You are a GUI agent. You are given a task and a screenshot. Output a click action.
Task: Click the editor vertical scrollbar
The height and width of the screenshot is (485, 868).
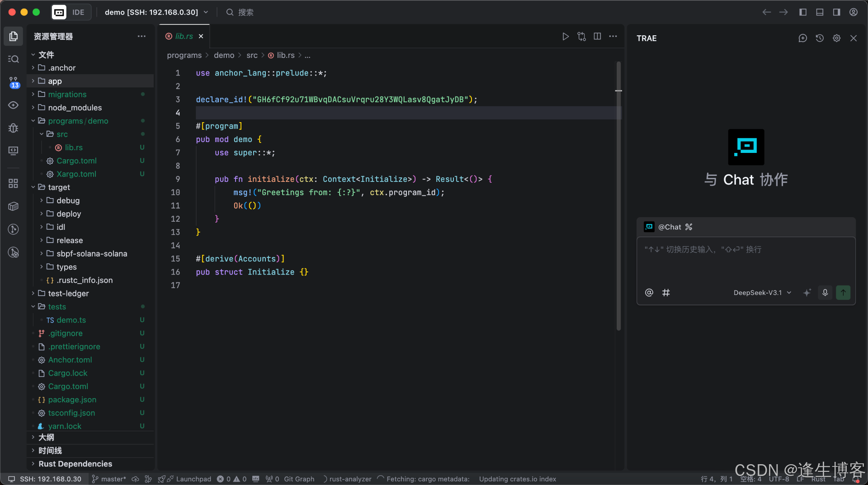coord(618,195)
